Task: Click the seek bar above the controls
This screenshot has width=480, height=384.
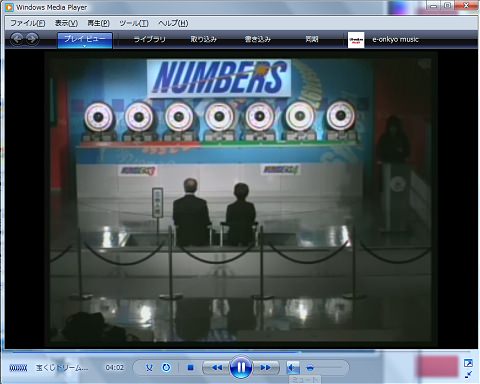Action: (x=240, y=352)
